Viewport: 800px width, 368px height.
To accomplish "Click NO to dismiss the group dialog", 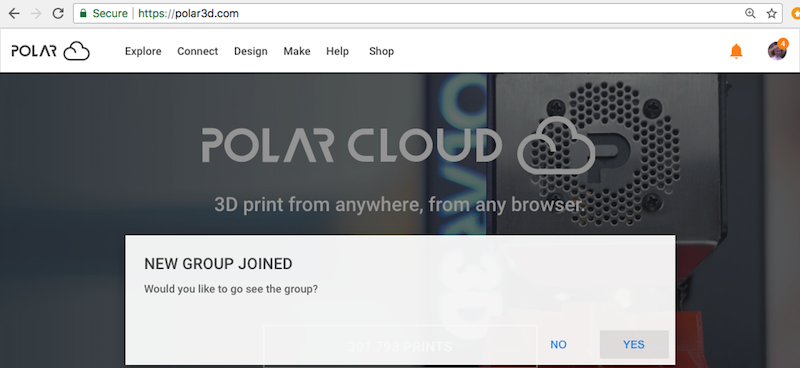I will 558,345.
